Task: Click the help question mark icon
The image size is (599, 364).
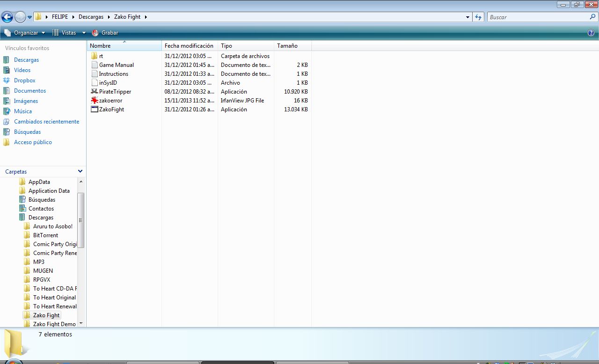Action: tap(591, 33)
